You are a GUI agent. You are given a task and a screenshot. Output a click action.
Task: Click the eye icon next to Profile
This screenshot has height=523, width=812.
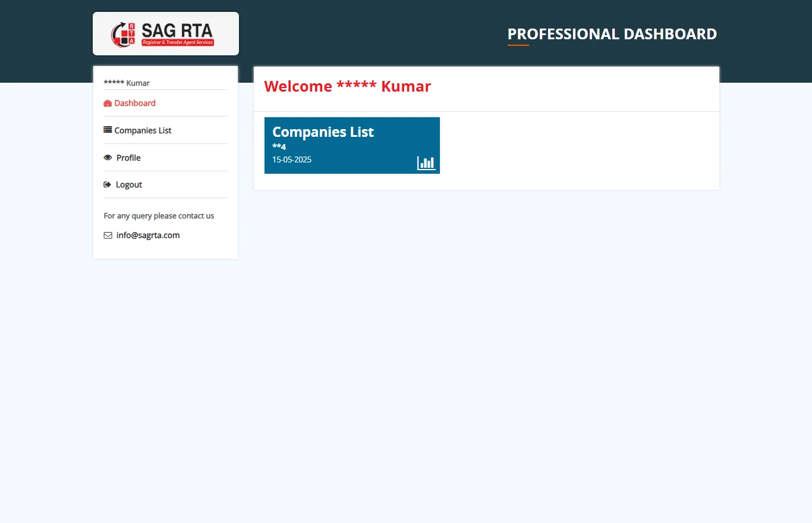pos(108,158)
